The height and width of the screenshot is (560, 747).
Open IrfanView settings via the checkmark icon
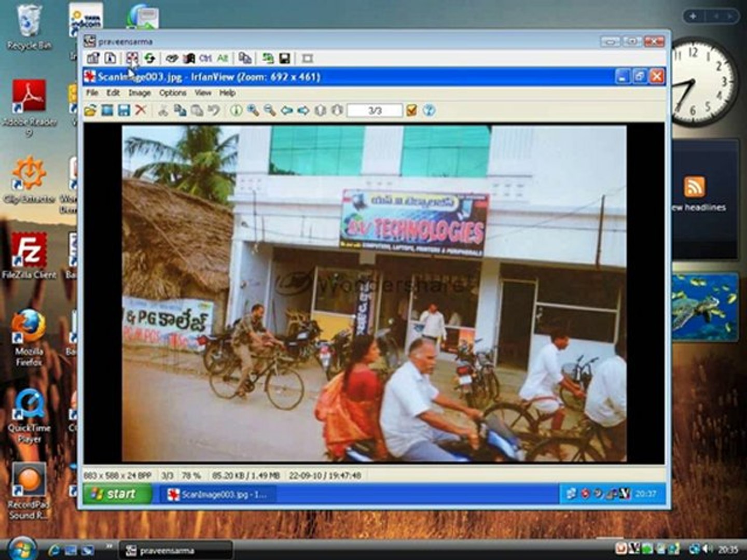[411, 110]
